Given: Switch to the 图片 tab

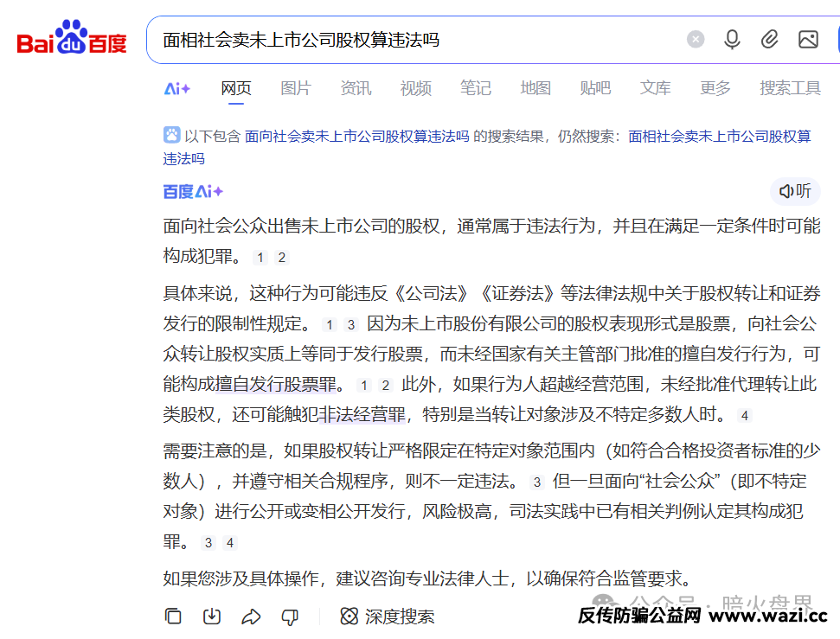Looking at the screenshot, I should point(296,88).
